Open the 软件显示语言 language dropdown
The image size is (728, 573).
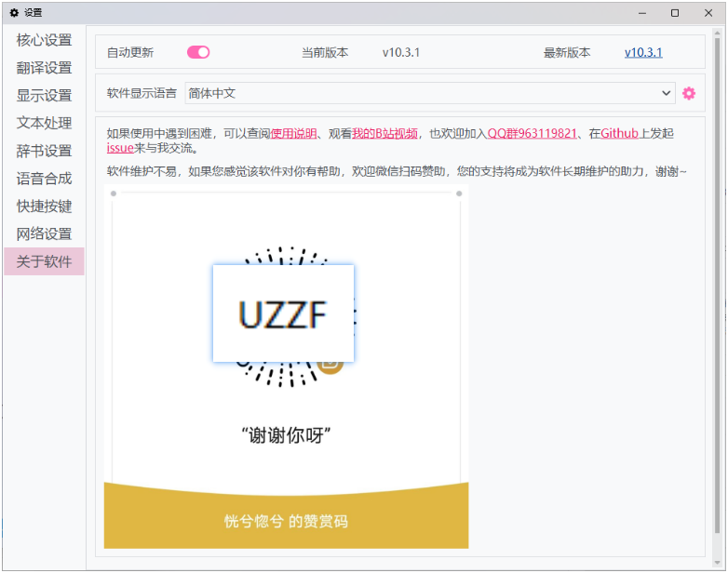tap(429, 93)
